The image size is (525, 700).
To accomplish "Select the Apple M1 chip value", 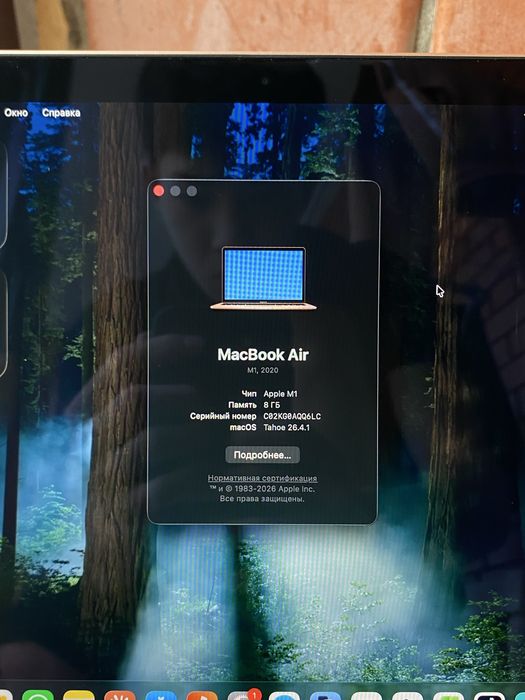I will [x=280, y=394].
